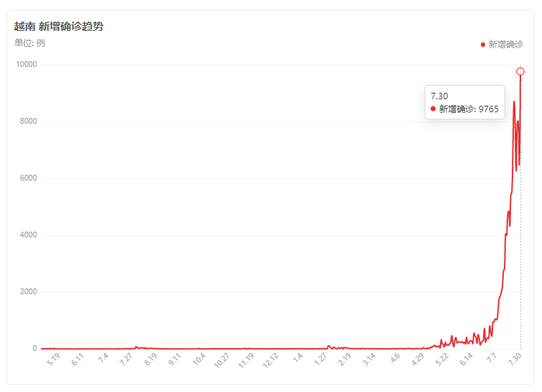Viewport: 542px width, 392px height.
Task: Select the 7.27 x-axis date label
Action: 126,359
